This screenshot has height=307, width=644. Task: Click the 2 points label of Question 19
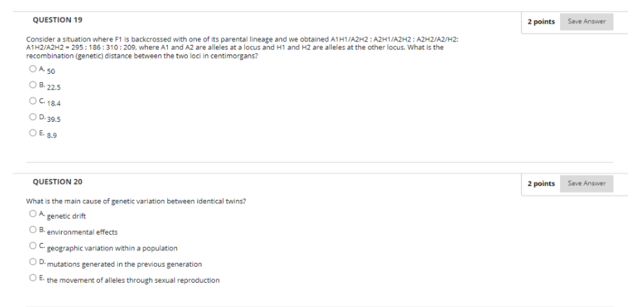(541, 22)
